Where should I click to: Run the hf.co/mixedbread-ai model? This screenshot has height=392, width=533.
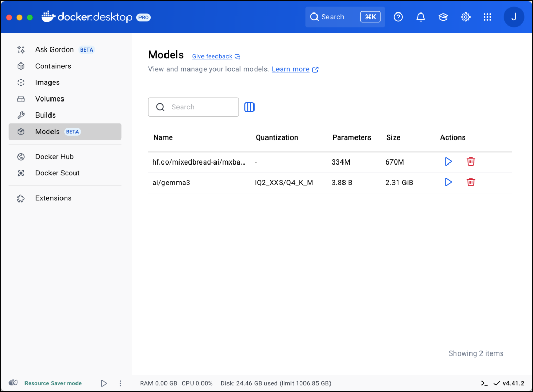click(448, 161)
